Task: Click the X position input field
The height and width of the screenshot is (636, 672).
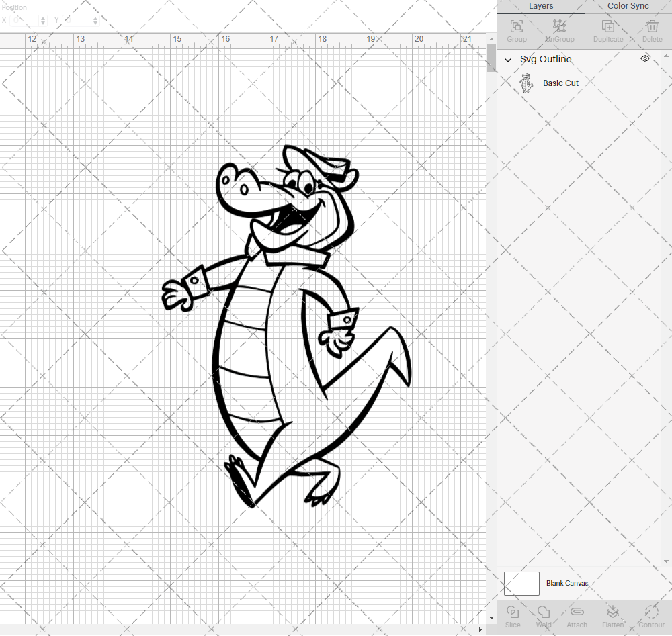Action: click(25, 20)
